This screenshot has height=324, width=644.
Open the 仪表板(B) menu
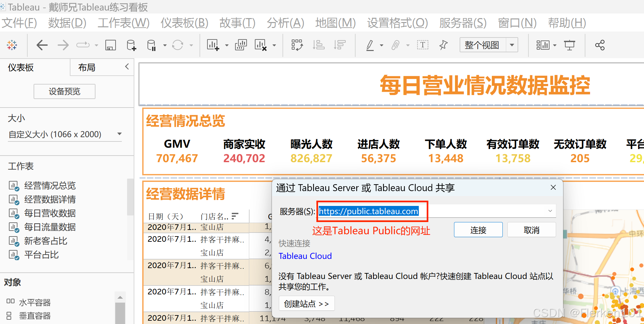coord(184,23)
